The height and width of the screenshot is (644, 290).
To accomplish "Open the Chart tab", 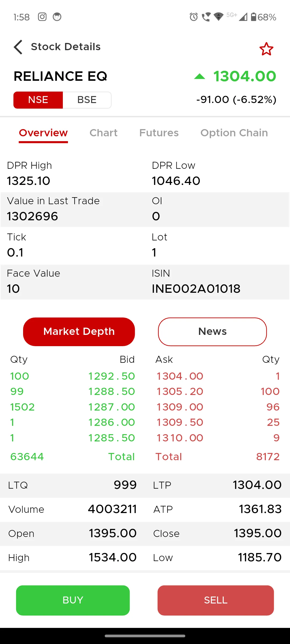I will (x=104, y=133).
